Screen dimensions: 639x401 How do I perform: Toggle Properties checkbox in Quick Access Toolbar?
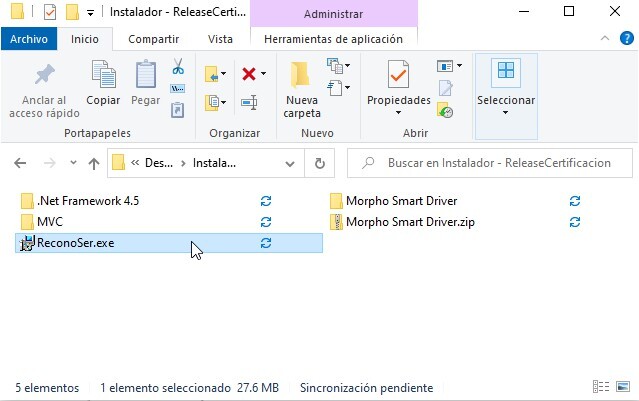[x=49, y=12]
